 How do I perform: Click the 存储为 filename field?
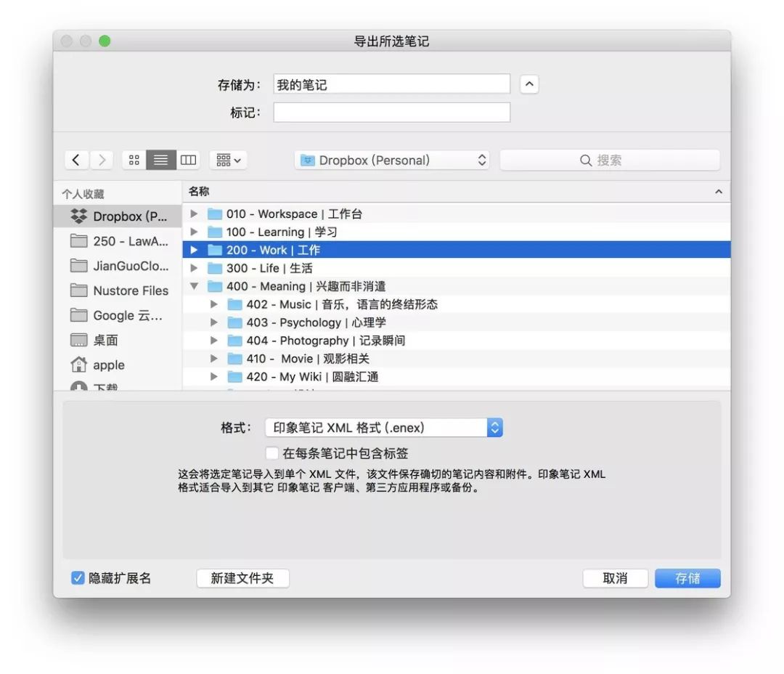(391, 84)
